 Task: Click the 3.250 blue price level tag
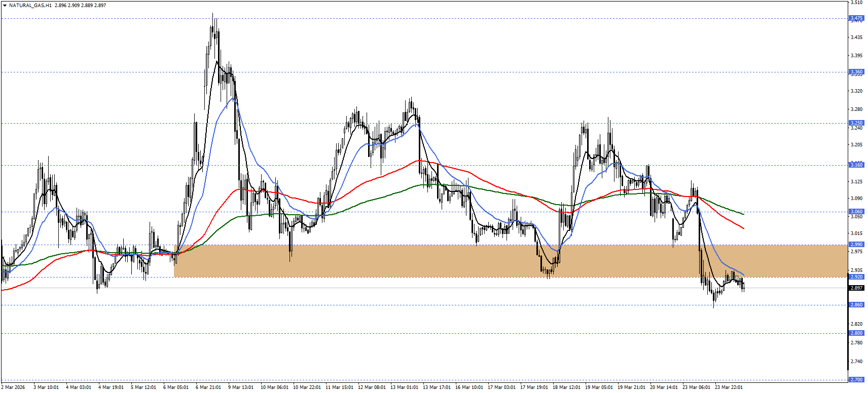(x=856, y=123)
